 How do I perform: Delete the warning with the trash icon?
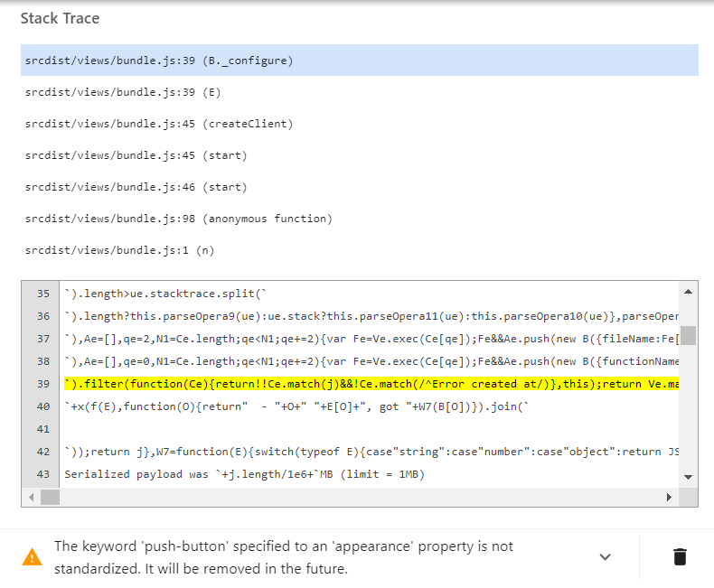click(x=680, y=556)
